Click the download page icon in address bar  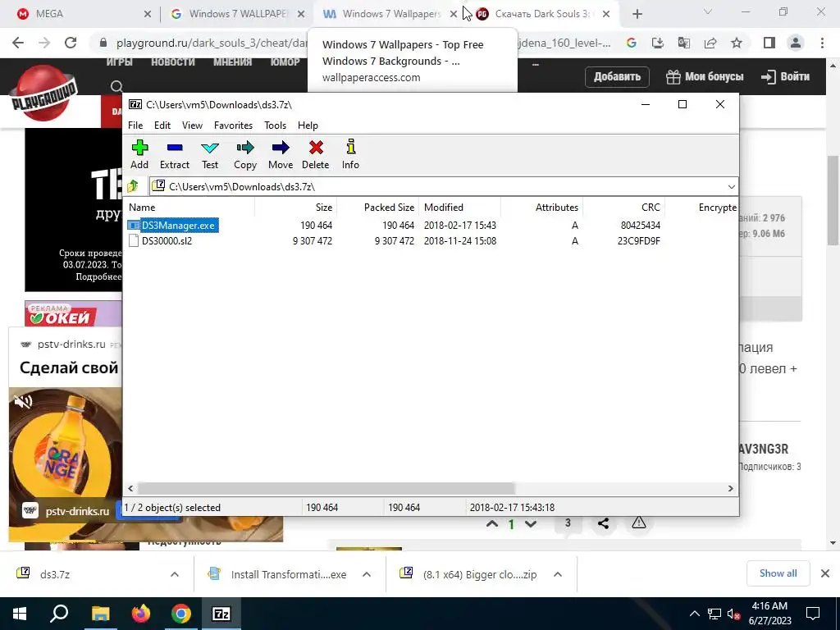click(x=658, y=43)
